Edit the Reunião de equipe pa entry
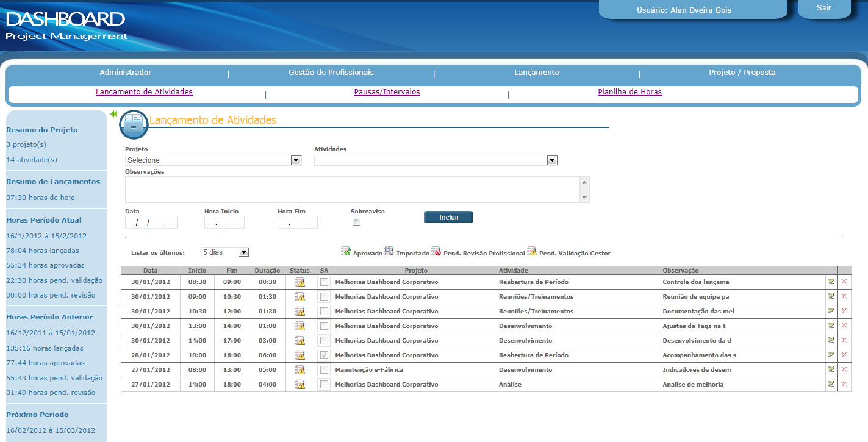Viewport: 868px width, 442px height. [x=831, y=296]
